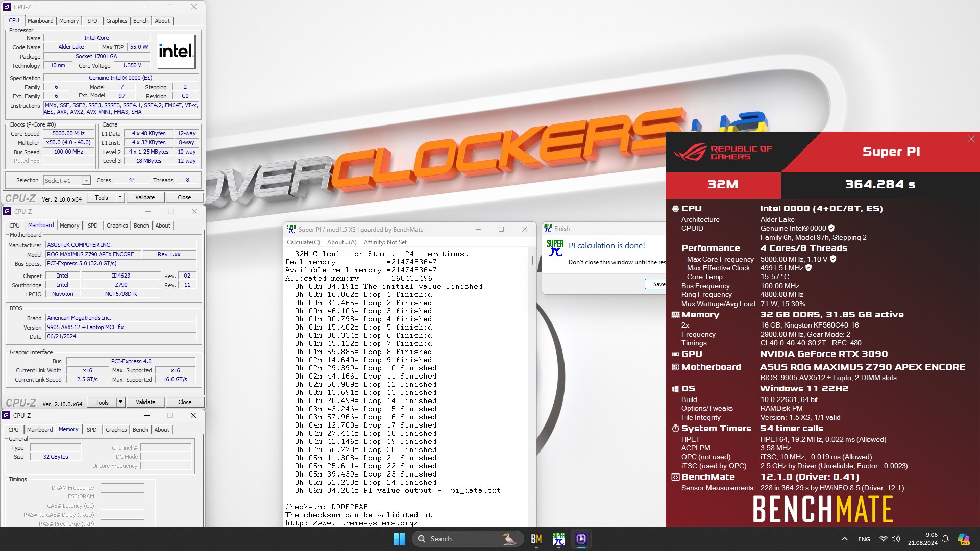Click the CPU chip section icon
The width and height of the screenshot is (980, 551).
pos(675,209)
